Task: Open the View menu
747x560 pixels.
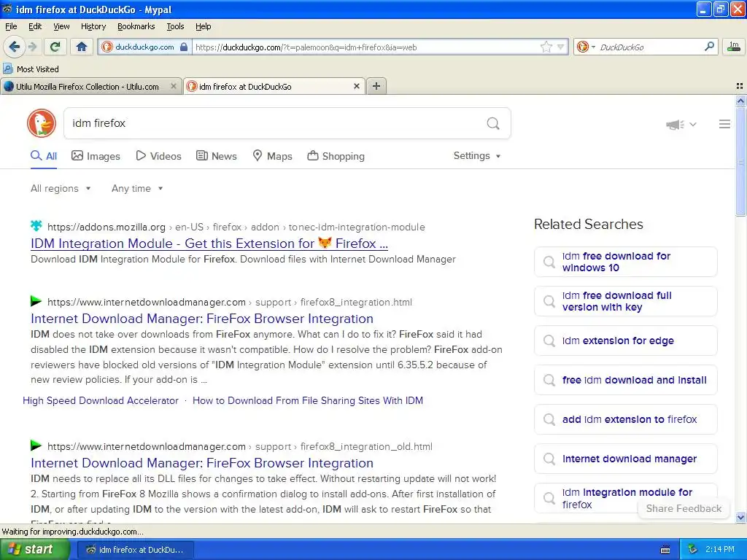Action: (61, 26)
